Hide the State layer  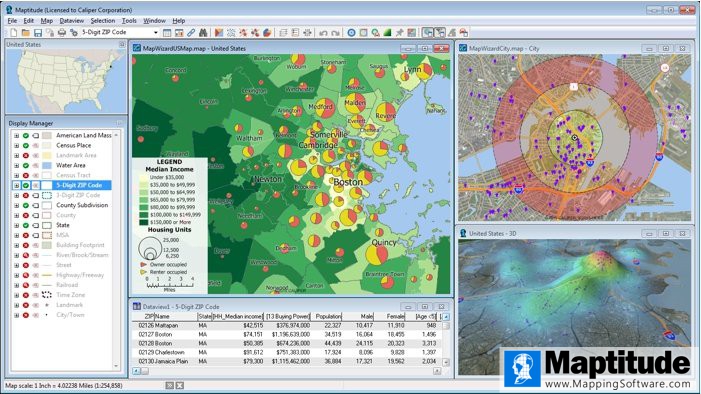pyautogui.click(x=25, y=225)
